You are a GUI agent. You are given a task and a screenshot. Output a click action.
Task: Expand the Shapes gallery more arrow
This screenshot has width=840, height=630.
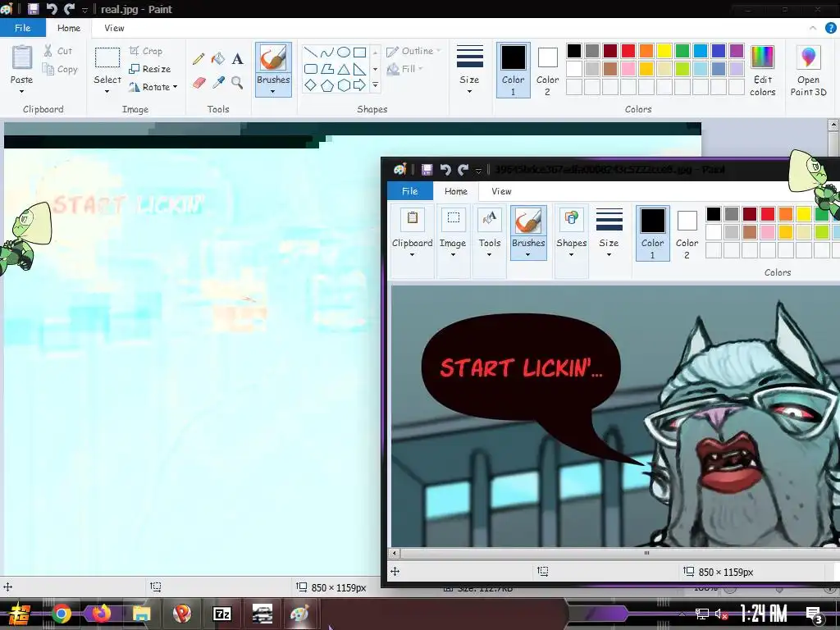pyautogui.click(x=376, y=85)
